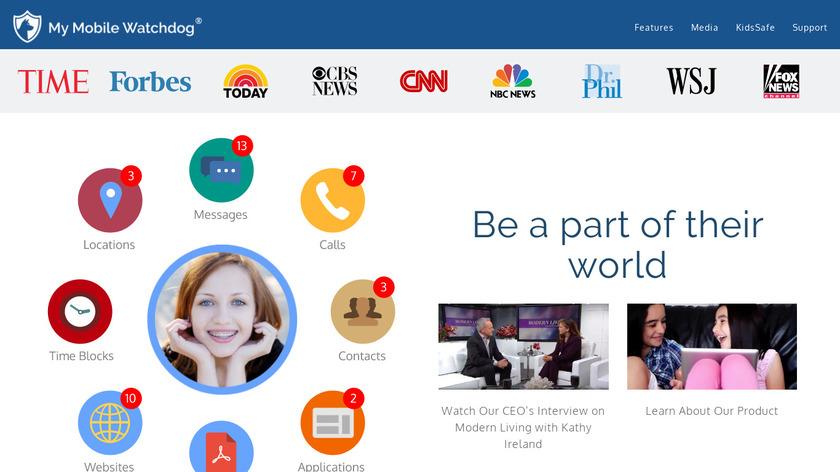Click the CBS News logo
The height and width of the screenshot is (472, 840).
(x=335, y=81)
